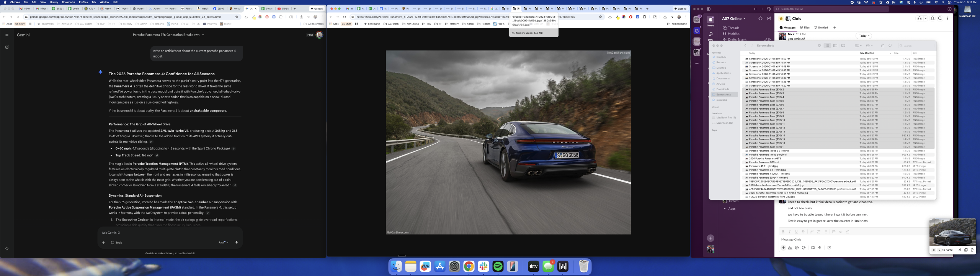Click the Gemini microphone voice input icon
980x276 pixels.
click(x=237, y=242)
